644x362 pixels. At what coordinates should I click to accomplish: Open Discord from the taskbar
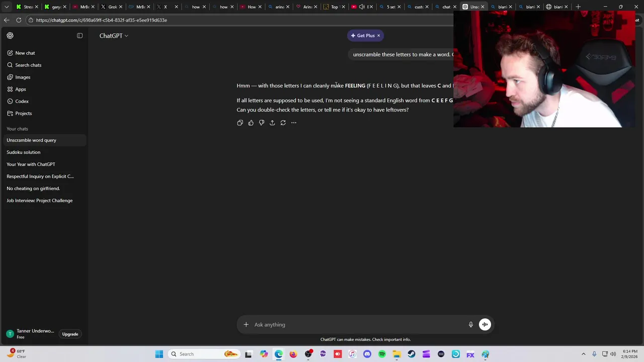click(367, 354)
